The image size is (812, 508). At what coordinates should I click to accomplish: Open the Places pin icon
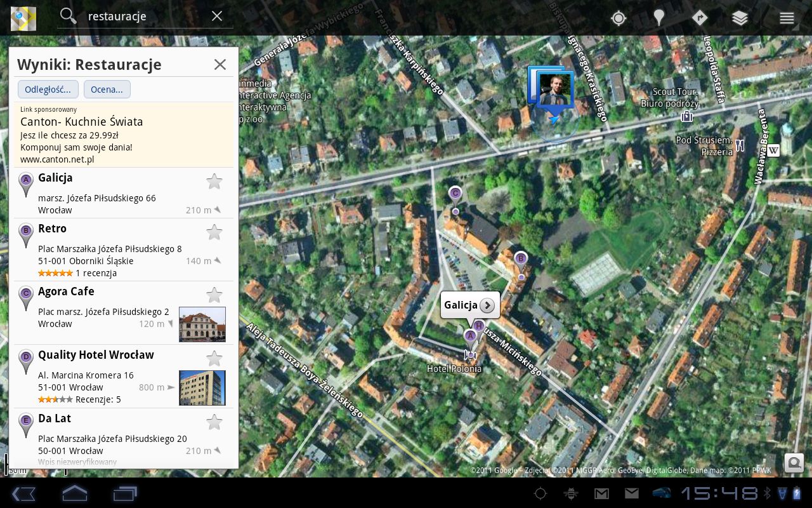click(659, 18)
